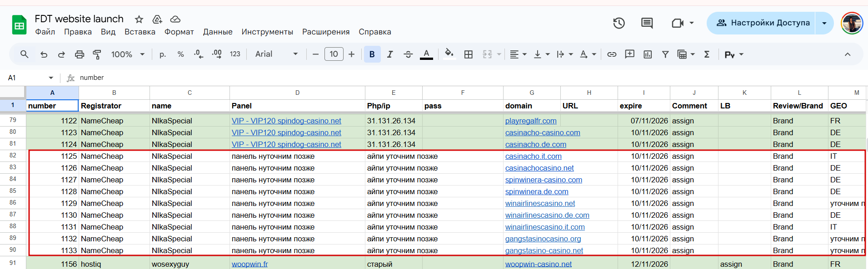
Task: Open the account profile avatar
Action: tap(852, 23)
